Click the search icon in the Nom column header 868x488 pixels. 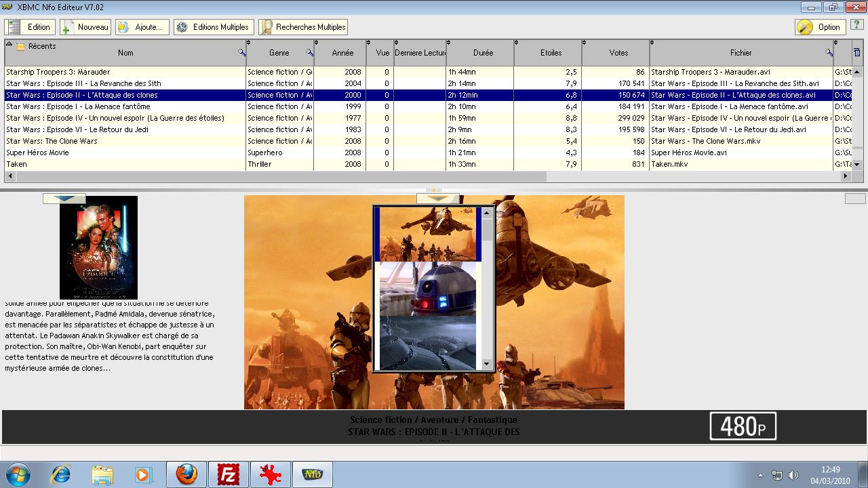241,52
